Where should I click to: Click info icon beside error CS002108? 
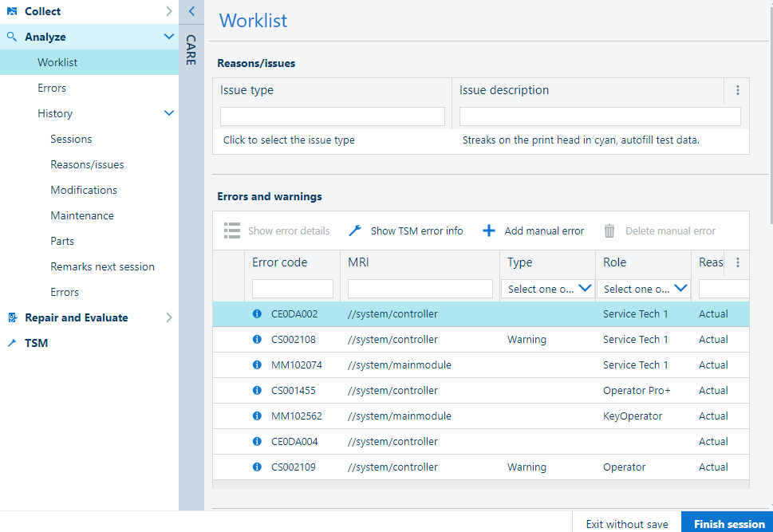(257, 339)
